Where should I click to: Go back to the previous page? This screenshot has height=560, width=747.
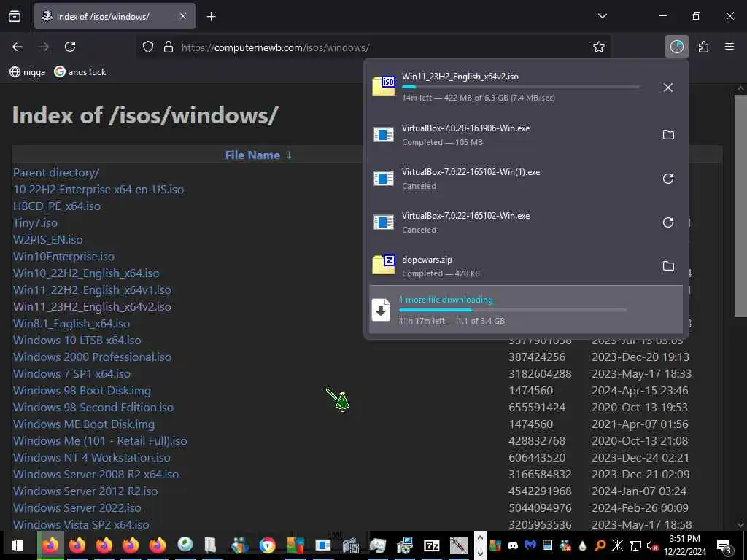(18, 47)
